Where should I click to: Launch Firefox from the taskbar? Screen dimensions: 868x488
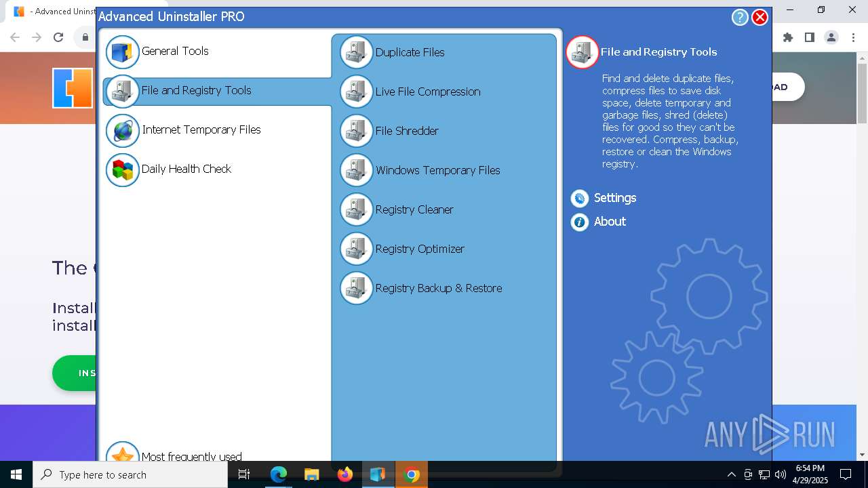(345, 474)
